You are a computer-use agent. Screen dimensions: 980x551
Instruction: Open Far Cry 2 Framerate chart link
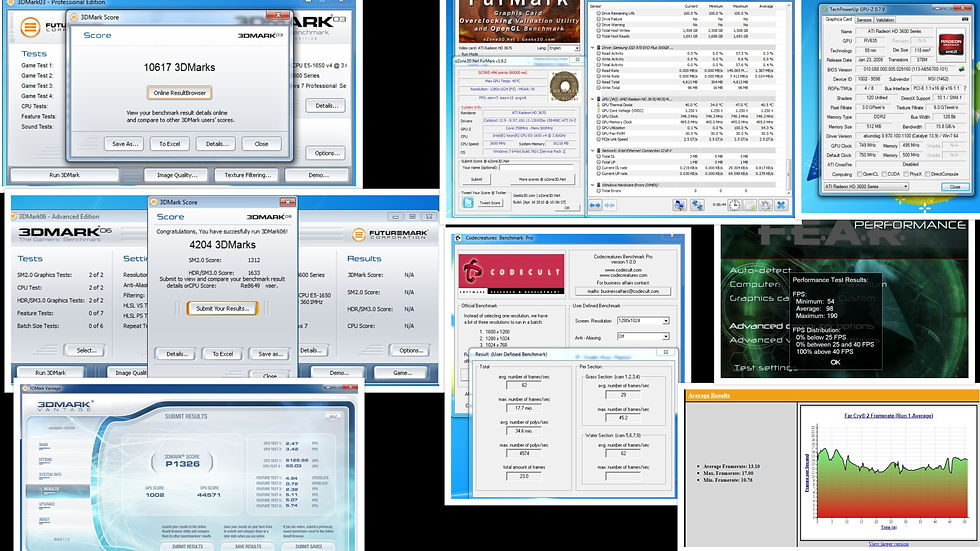(x=888, y=415)
